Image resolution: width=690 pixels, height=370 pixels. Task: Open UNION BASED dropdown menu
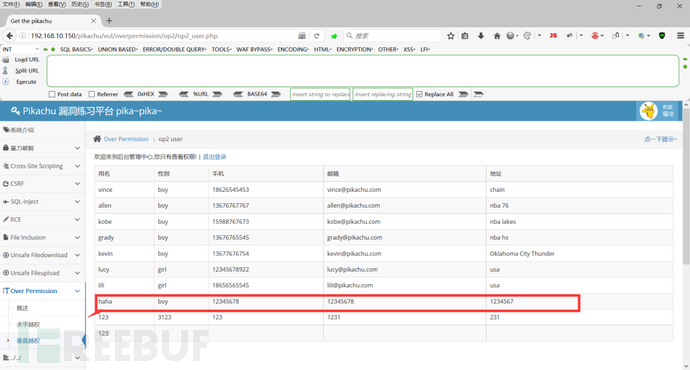(117, 49)
